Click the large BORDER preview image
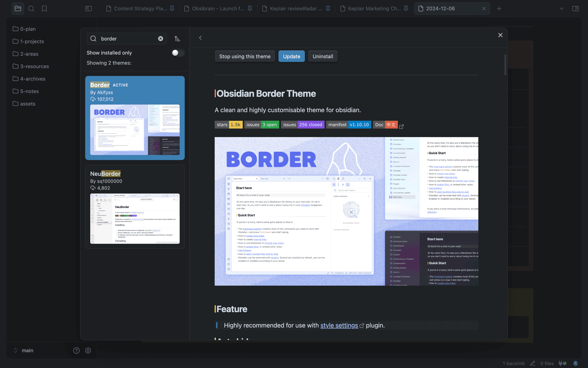Screen dimensions: 588x368 [x=346, y=211]
